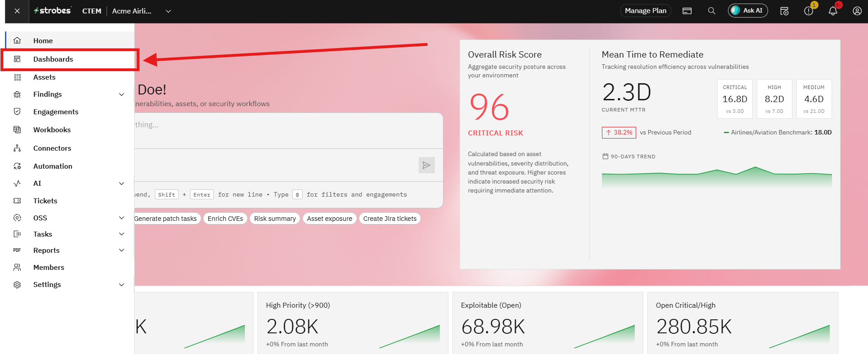
Task: Open the alerts exclamation icon
Action: click(x=809, y=11)
